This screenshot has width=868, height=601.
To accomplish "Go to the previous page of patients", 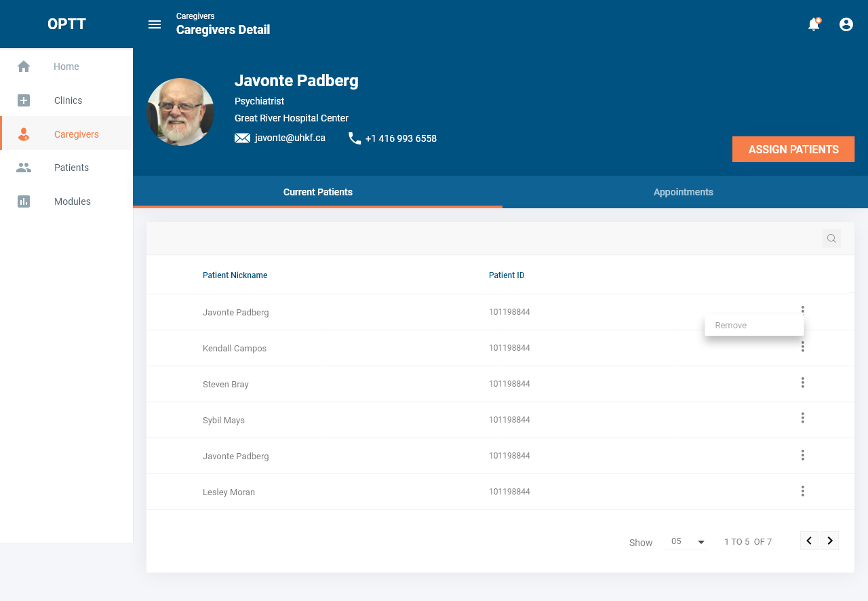I will pyautogui.click(x=809, y=541).
